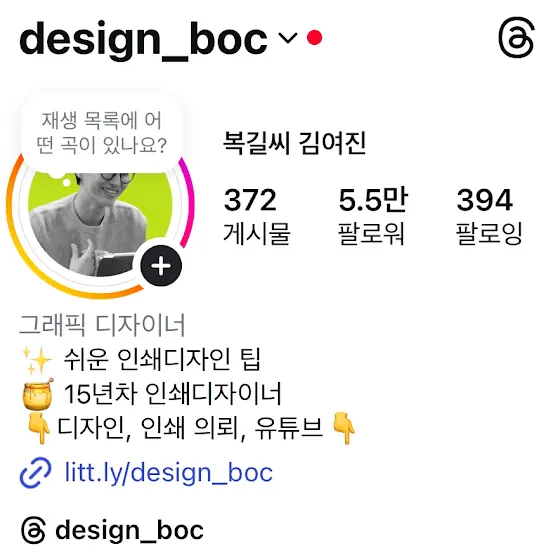Click the honey pot emoji in bio
The width and height of the screenshot is (560, 560).
38,394
